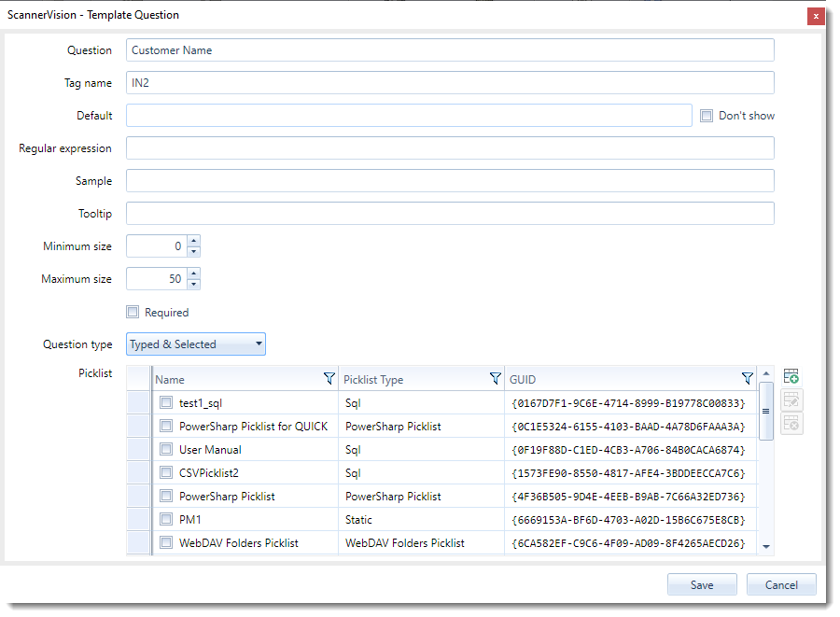Open the Picklist Type column filter
Image resolution: width=840 pixels, height=617 pixels.
click(x=496, y=379)
